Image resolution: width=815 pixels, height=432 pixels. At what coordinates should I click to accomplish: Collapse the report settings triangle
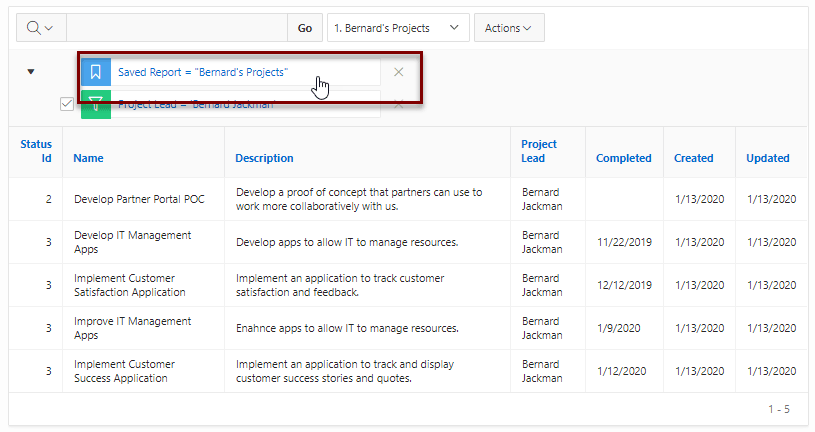pyautogui.click(x=31, y=72)
